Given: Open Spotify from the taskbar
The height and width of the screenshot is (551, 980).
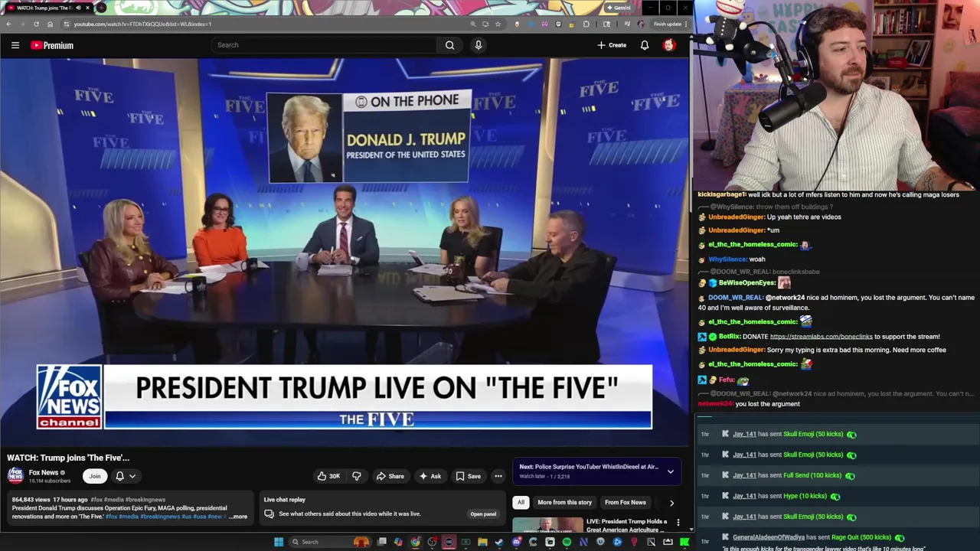Looking at the screenshot, I should tap(567, 542).
